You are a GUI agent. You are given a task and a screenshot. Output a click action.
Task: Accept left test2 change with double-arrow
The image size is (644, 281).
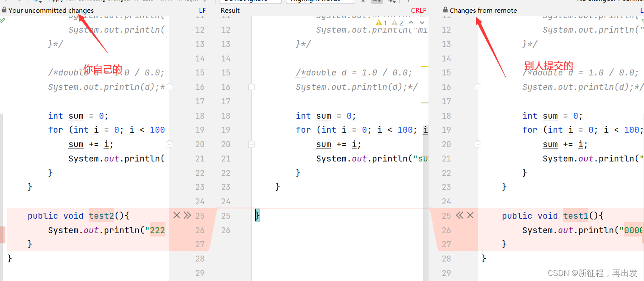coord(187,215)
